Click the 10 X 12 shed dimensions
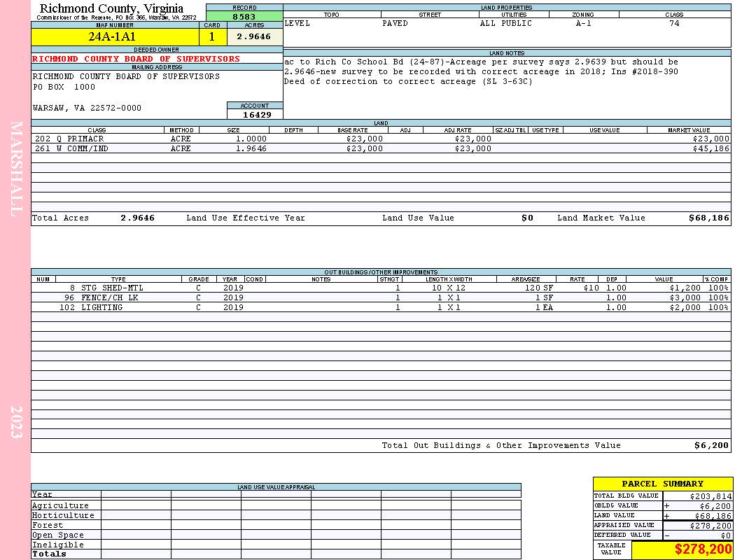The width and height of the screenshot is (735, 560). [x=449, y=288]
